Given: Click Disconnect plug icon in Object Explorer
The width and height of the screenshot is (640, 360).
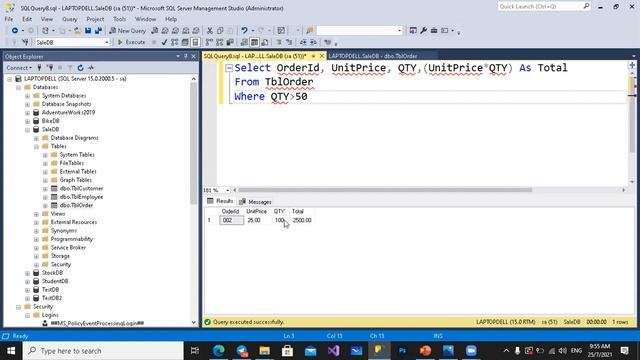Looking at the screenshot, I should tap(50, 68).
